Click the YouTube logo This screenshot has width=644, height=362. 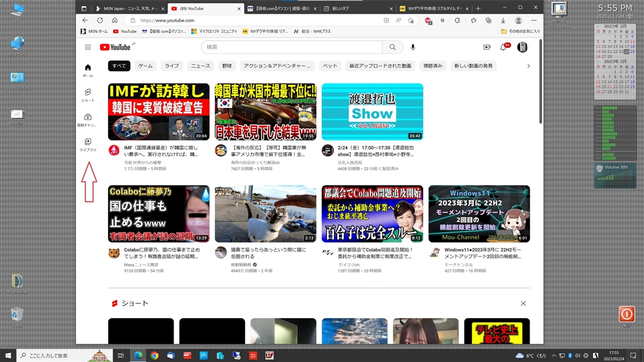click(116, 47)
